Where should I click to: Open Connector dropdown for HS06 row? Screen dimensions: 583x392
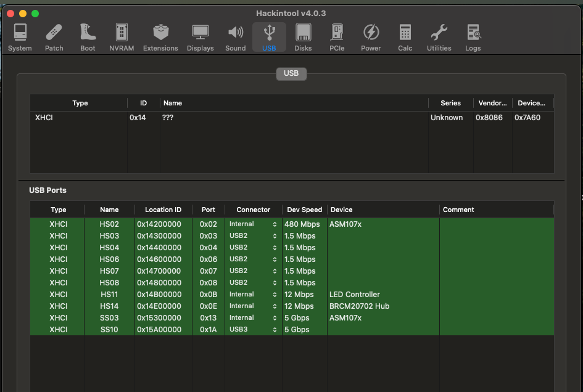253,259
